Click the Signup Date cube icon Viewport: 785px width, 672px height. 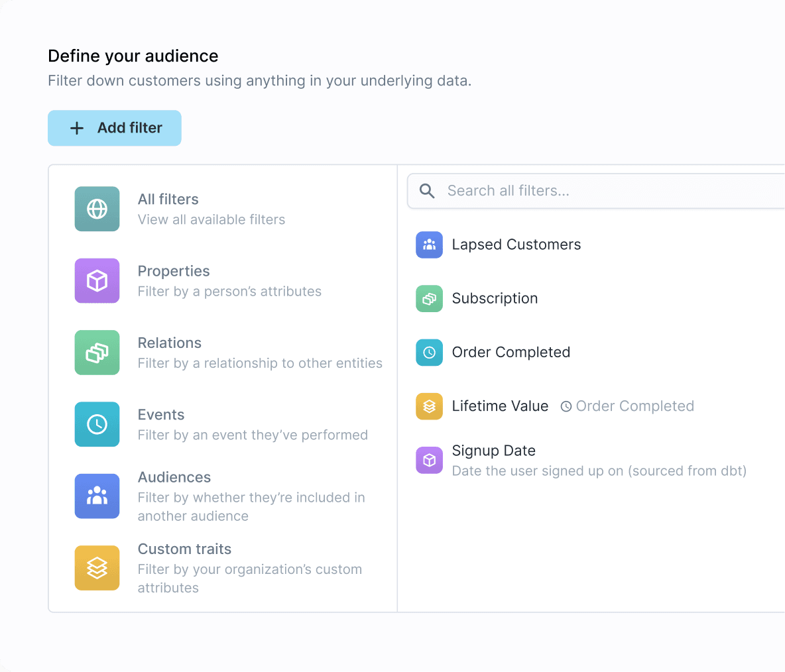(x=429, y=460)
